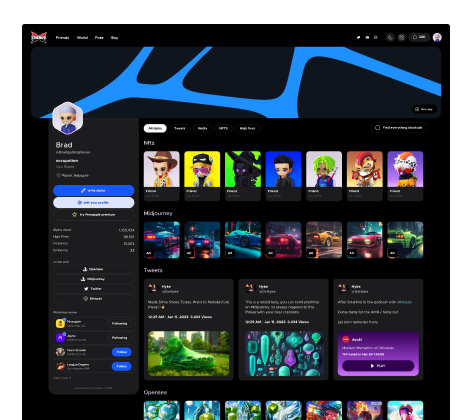Click the blue write alpha button

coord(94,190)
